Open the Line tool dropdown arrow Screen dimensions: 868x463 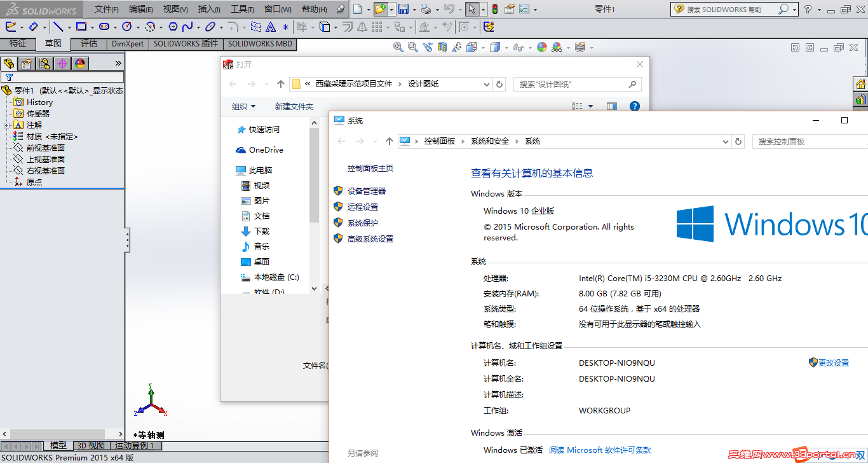[x=69, y=27]
